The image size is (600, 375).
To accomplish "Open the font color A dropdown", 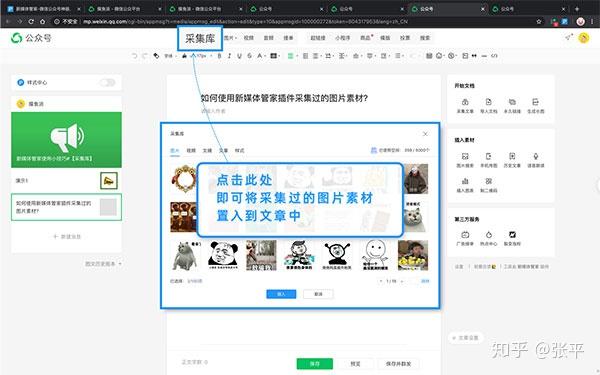I will [x=261, y=56].
